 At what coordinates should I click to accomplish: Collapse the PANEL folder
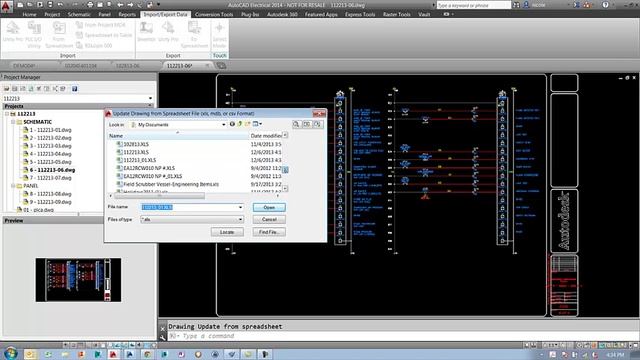[x=13, y=186]
